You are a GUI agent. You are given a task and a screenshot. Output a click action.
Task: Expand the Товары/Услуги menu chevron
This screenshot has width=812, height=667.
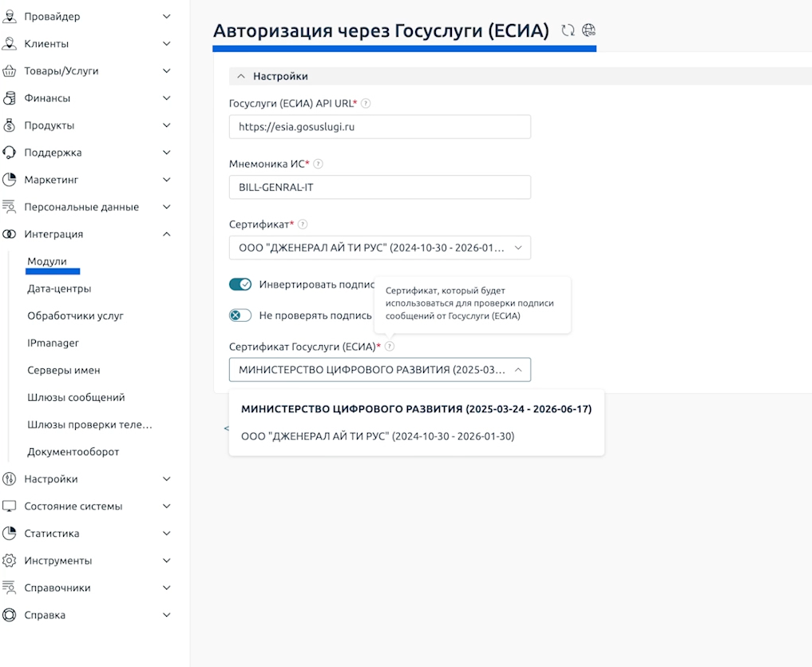point(167,71)
